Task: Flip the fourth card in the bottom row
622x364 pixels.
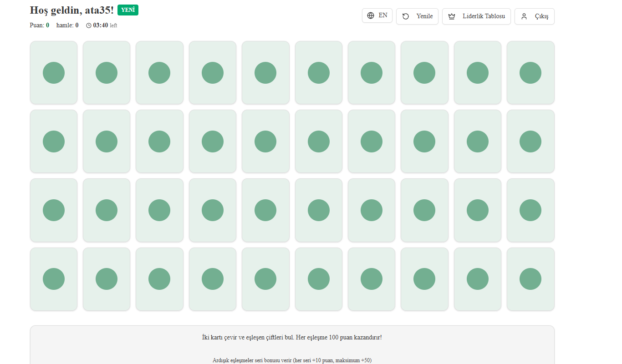Action: pos(213,279)
